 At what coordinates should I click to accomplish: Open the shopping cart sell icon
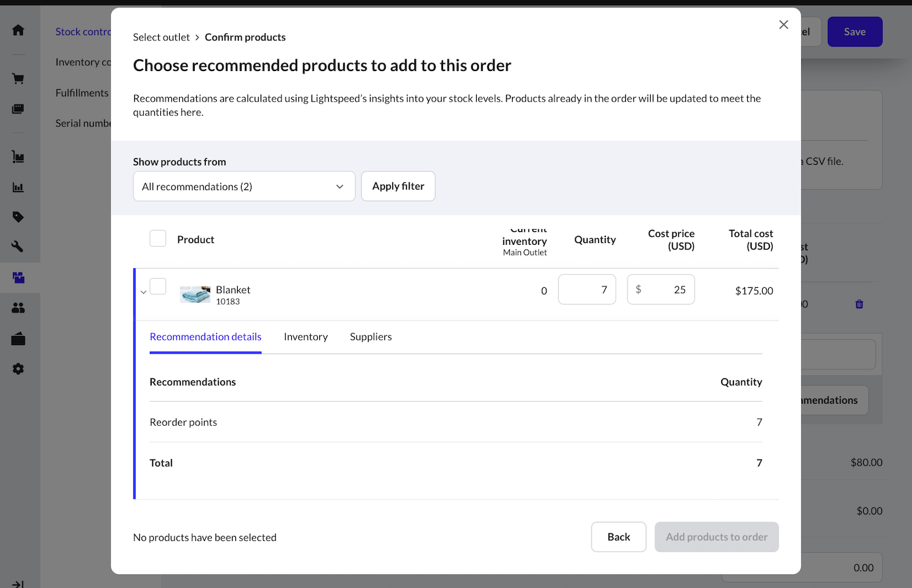(18, 79)
